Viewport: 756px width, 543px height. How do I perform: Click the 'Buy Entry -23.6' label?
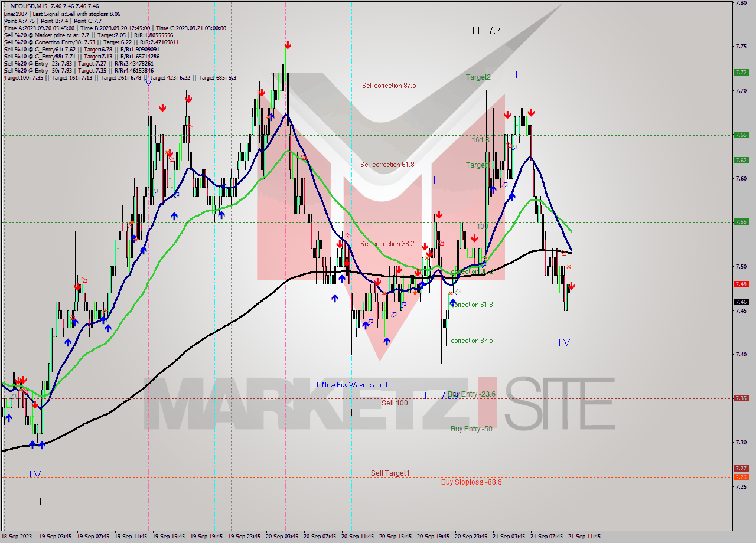pyautogui.click(x=472, y=394)
